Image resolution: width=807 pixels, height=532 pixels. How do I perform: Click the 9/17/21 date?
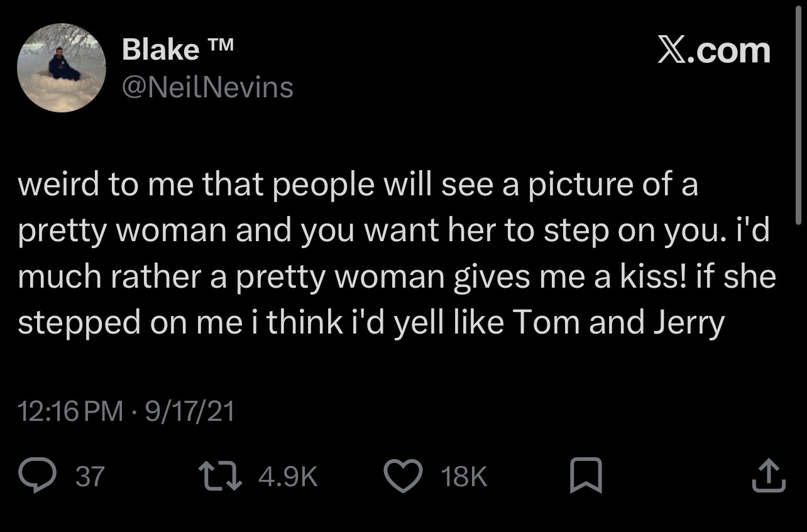[189, 411]
